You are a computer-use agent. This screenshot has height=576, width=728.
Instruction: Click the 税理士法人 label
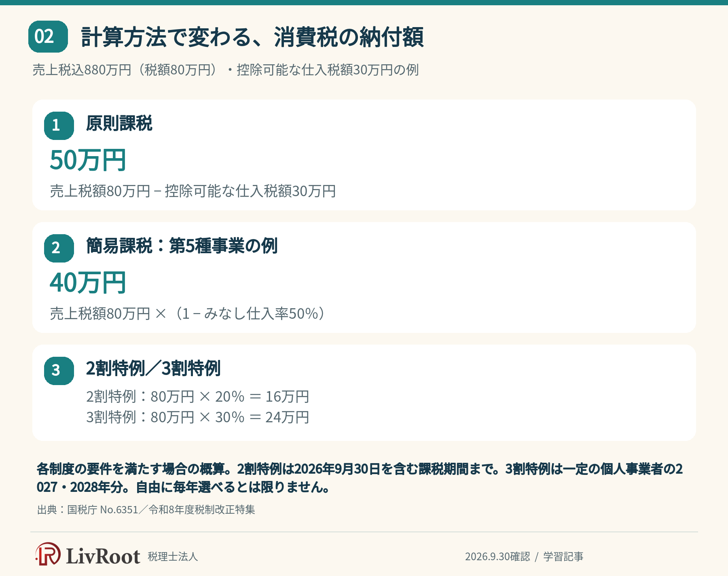(173, 557)
